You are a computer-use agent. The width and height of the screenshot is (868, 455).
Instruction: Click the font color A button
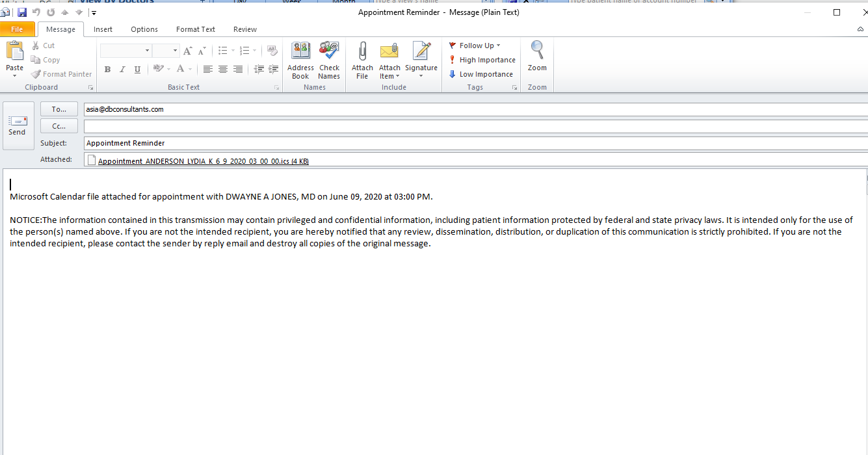181,70
